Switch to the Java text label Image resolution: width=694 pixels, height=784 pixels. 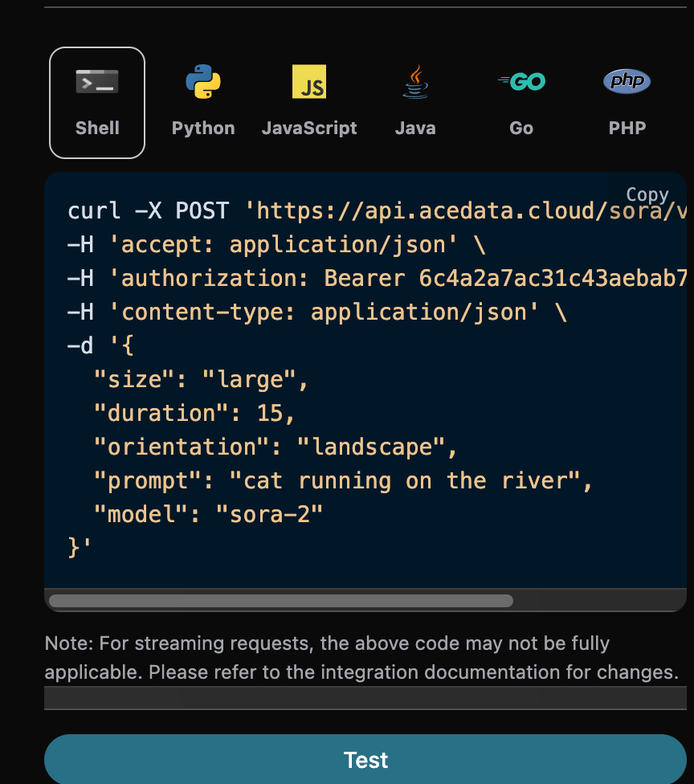(415, 129)
